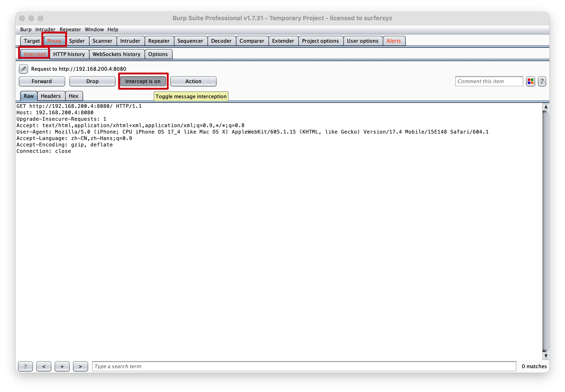This screenshot has width=565, height=392.
Task: Click the pencil edit target icon
Action: point(23,69)
